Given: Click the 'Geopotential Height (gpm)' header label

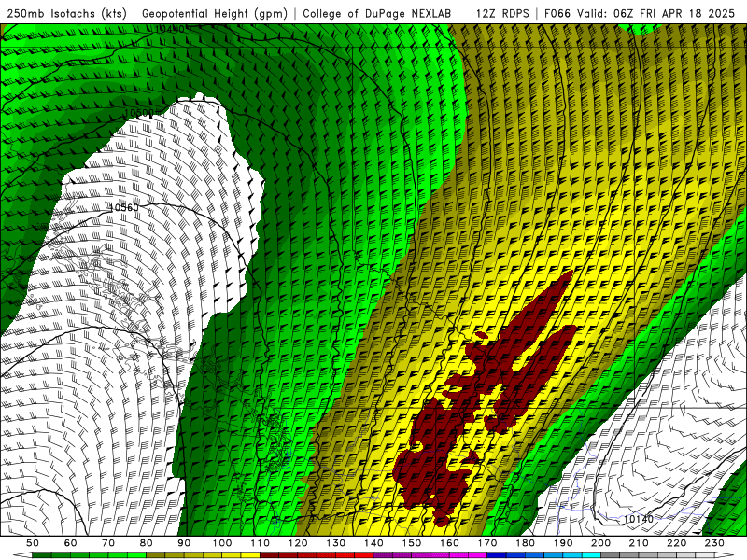Looking at the screenshot, I should pyautogui.click(x=215, y=13).
